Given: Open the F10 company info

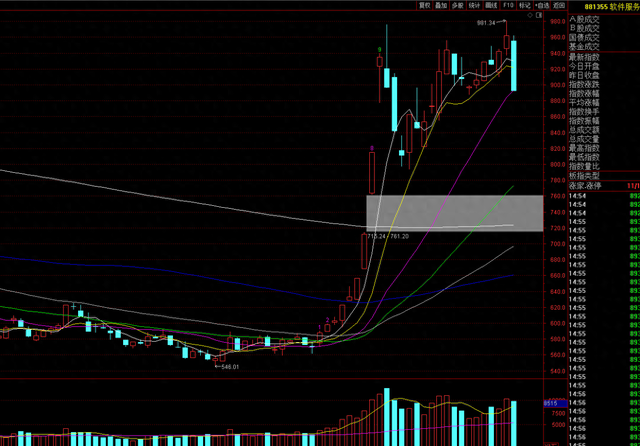Looking at the screenshot, I should coord(508,5).
